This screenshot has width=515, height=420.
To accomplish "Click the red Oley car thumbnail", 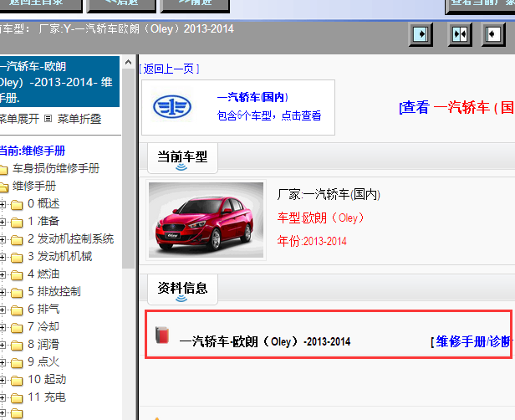I will click(x=206, y=220).
